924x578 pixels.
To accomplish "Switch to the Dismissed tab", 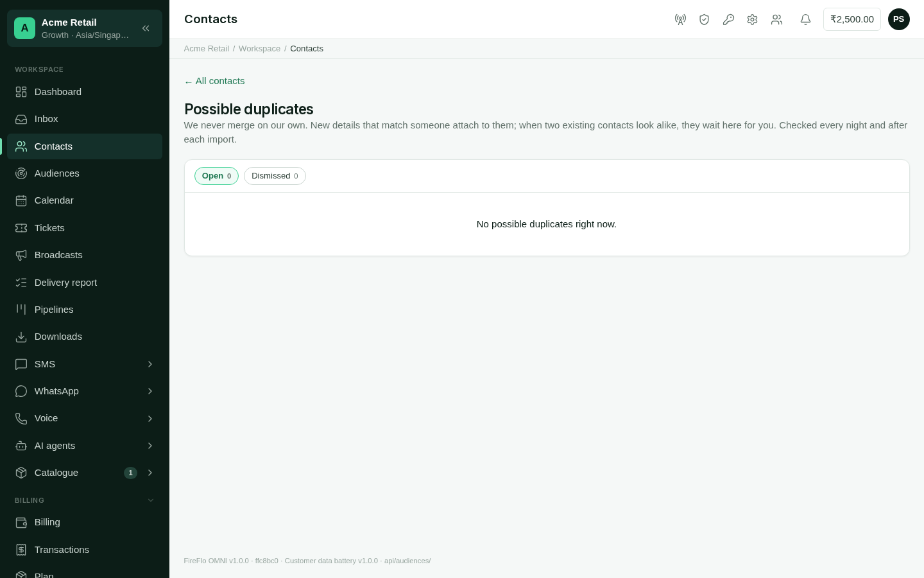I will (x=275, y=176).
